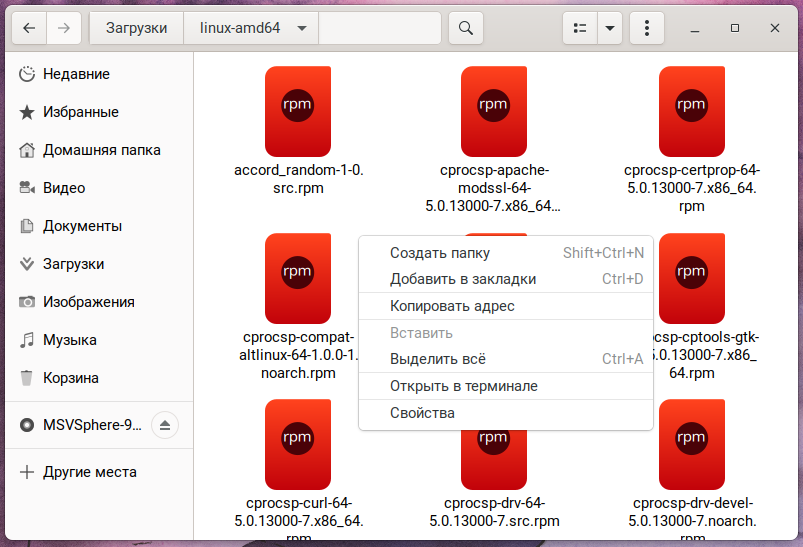803x547 pixels.
Task: Click Свойства in the context menu
Action: [422, 413]
